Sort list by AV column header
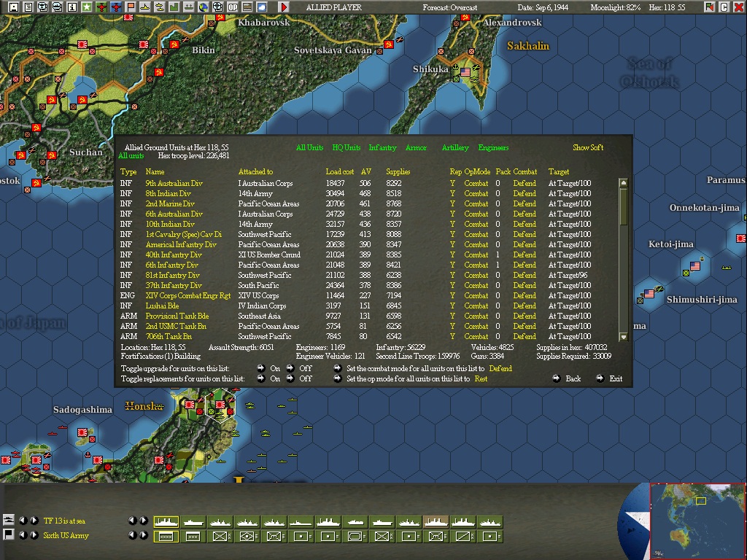747x560 pixels. click(x=366, y=171)
